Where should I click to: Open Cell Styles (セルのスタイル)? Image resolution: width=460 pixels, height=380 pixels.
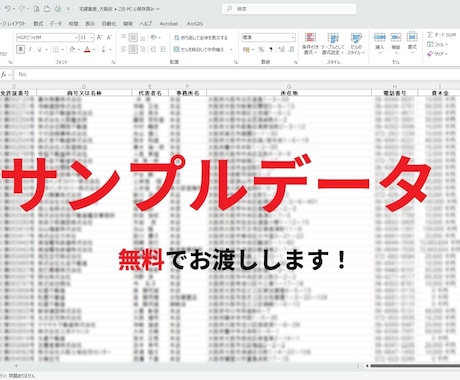tap(356, 43)
